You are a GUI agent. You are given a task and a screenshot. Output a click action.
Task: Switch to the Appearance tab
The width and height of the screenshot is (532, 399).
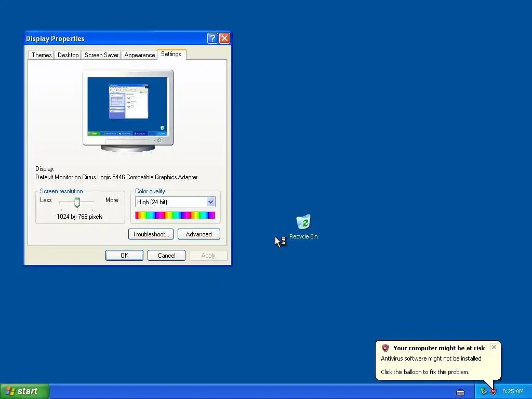pos(139,55)
